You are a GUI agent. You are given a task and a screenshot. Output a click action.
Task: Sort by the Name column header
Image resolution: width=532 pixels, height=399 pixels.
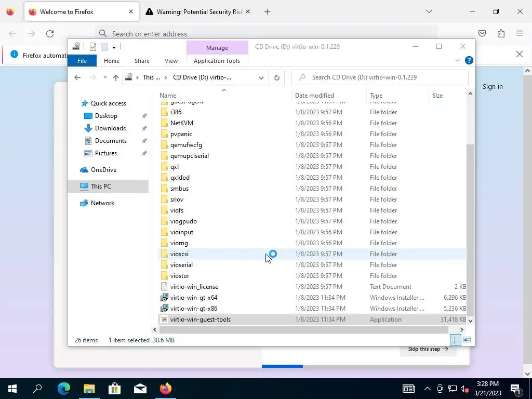coord(224,96)
